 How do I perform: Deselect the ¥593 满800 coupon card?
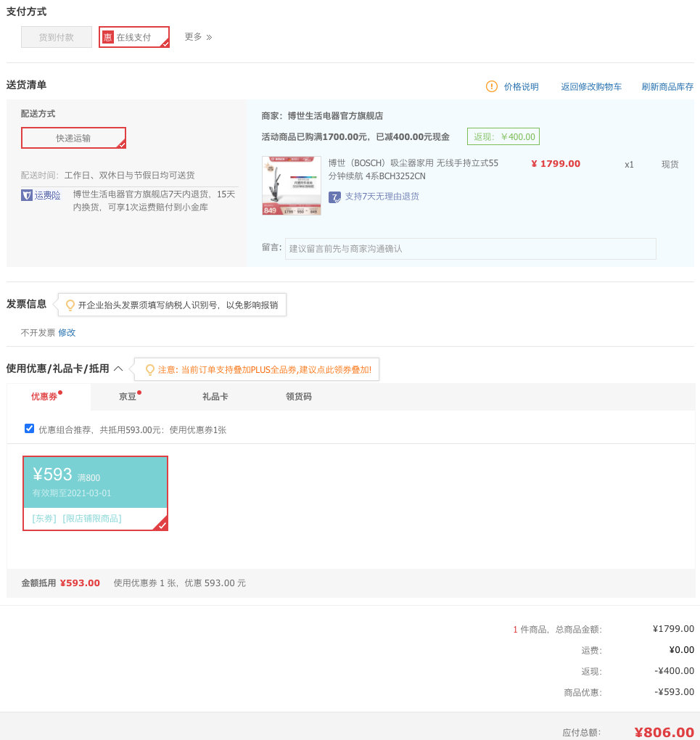coord(95,493)
